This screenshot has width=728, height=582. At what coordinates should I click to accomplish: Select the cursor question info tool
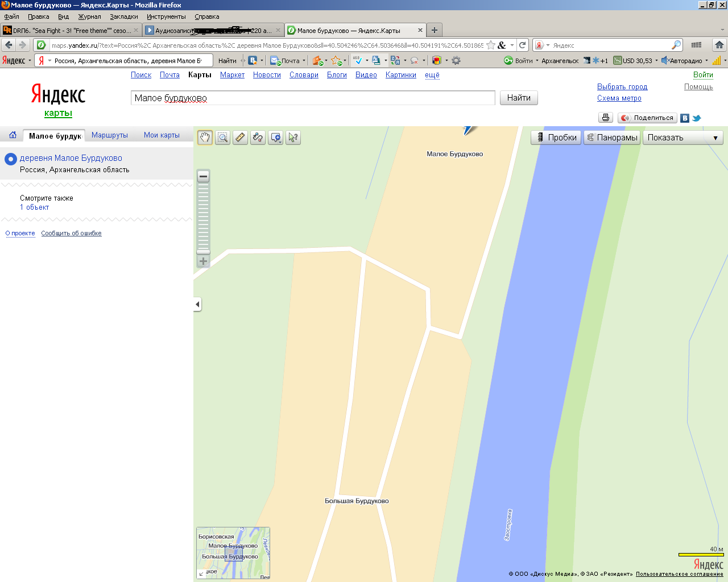(x=293, y=138)
